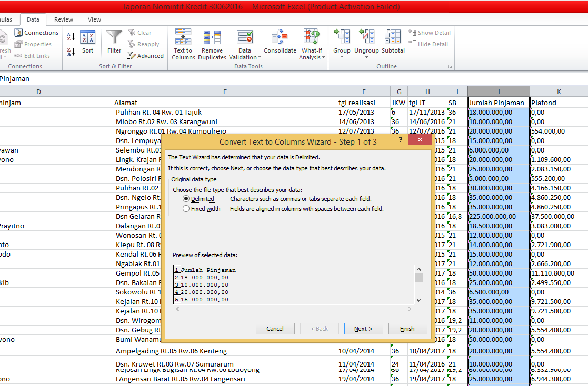Hide Detail of outline group

tap(428, 44)
